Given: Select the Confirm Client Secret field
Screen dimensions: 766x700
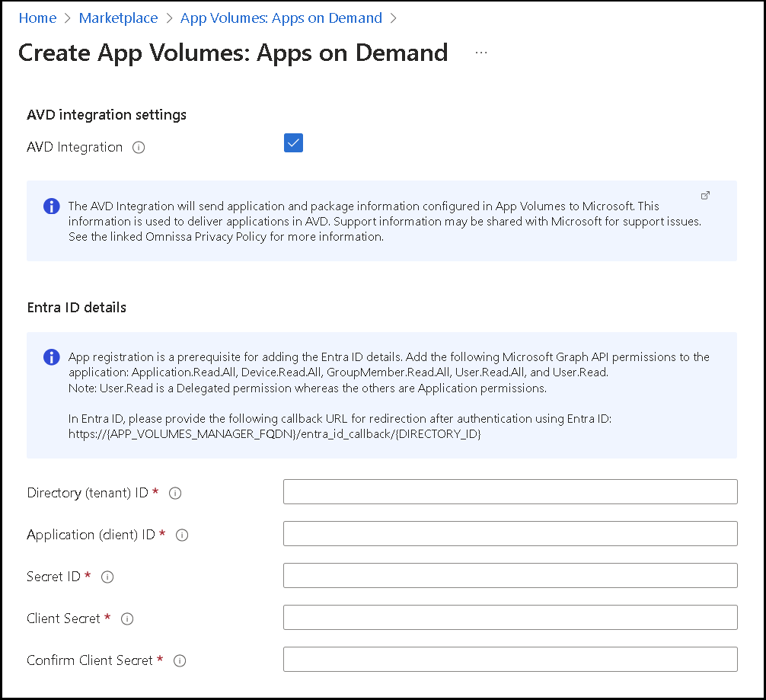Looking at the screenshot, I should point(510,659).
